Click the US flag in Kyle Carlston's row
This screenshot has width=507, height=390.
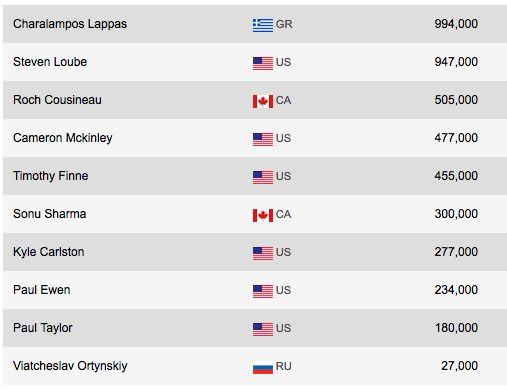click(x=263, y=253)
